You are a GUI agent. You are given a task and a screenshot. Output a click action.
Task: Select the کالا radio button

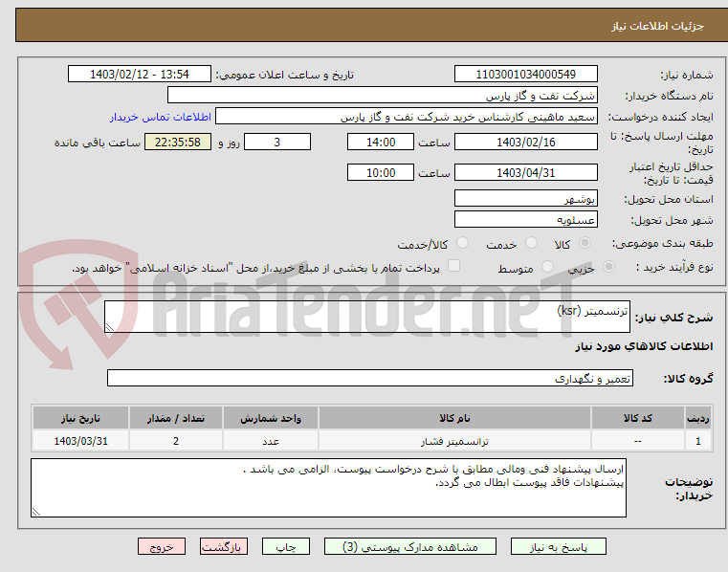click(x=585, y=243)
